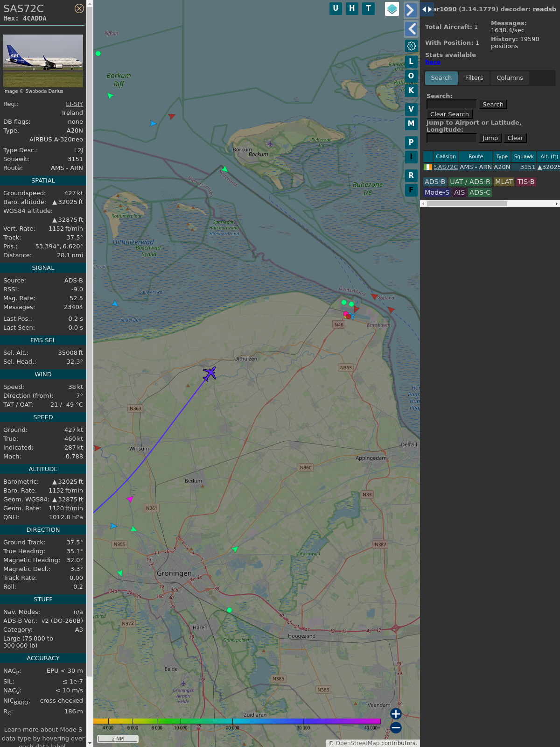Collapse sidebar with left chevron arrow
Viewport: 560px width, 747px height.
(x=411, y=29)
